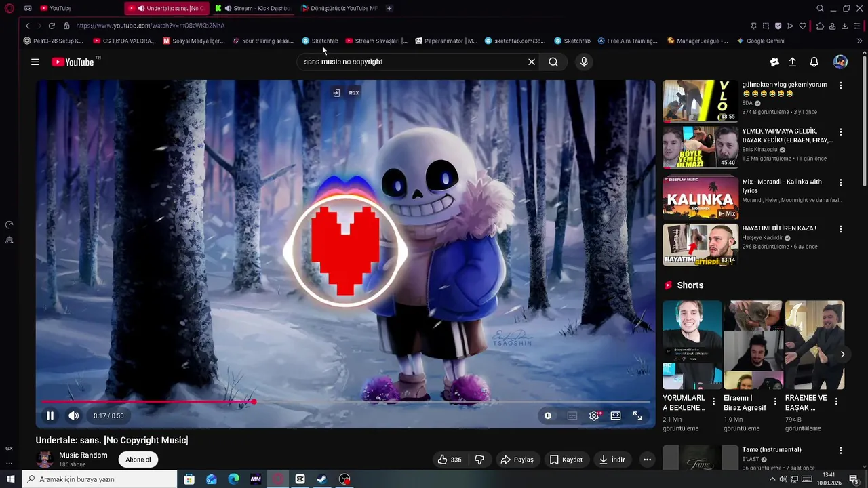Image resolution: width=868 pixels, height=488 pixels.
Task: Pause the video playback
Action: 50,415
